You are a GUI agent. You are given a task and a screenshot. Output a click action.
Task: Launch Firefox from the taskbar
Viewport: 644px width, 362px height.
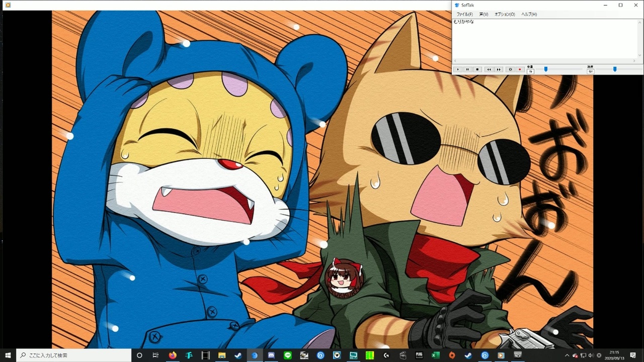click(x=173, y=355)
